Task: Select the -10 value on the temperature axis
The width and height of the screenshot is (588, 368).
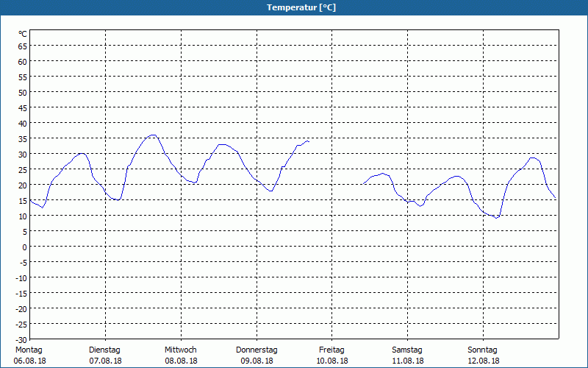Action: (22, 278)
